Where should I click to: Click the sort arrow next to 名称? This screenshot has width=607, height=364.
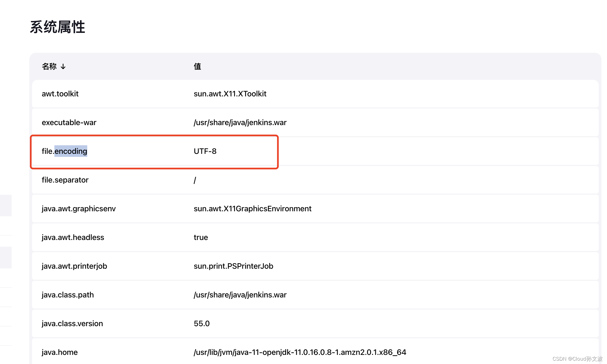63,66
